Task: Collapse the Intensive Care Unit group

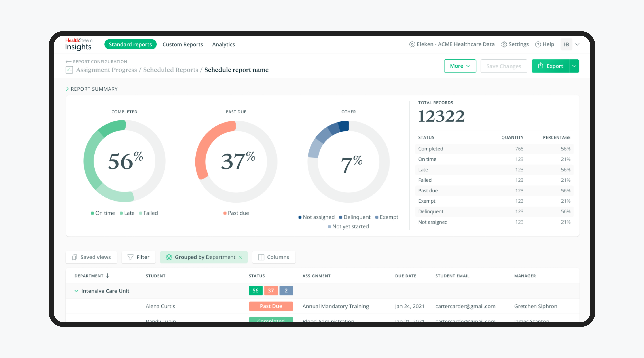Action: [76, 291]
